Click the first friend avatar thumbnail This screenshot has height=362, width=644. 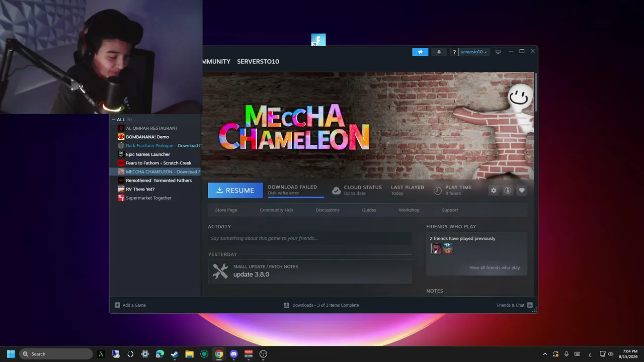(x=436, y=248)
